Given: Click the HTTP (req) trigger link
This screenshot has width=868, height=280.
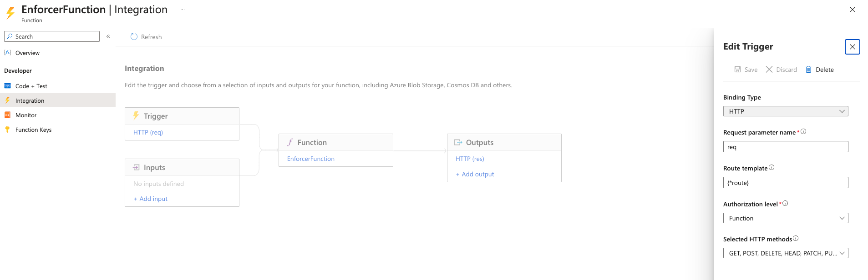Looking at the screenshot, I should [x=148, y=132].
